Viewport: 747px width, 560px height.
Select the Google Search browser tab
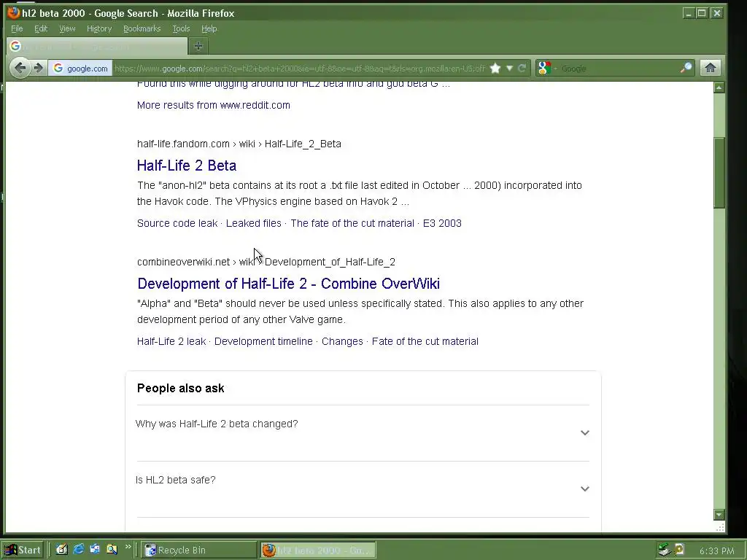click(x=97, y=46)
